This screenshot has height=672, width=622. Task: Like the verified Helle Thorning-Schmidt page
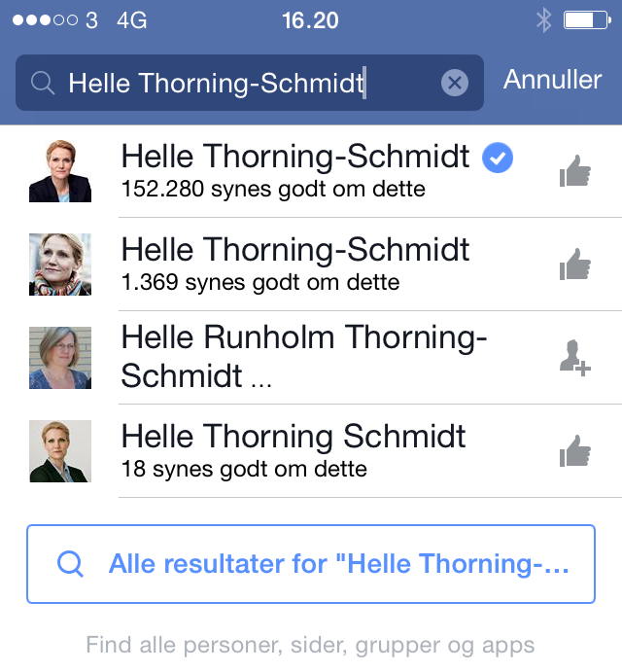pos(575,171)
